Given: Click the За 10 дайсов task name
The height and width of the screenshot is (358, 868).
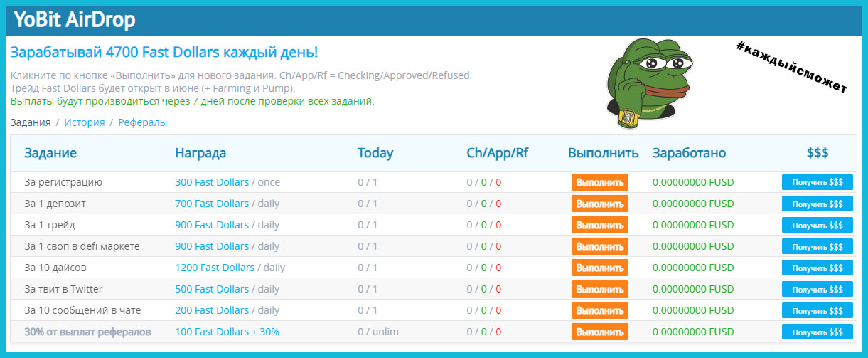Looking at the screenshot, I should coord(56,268).
